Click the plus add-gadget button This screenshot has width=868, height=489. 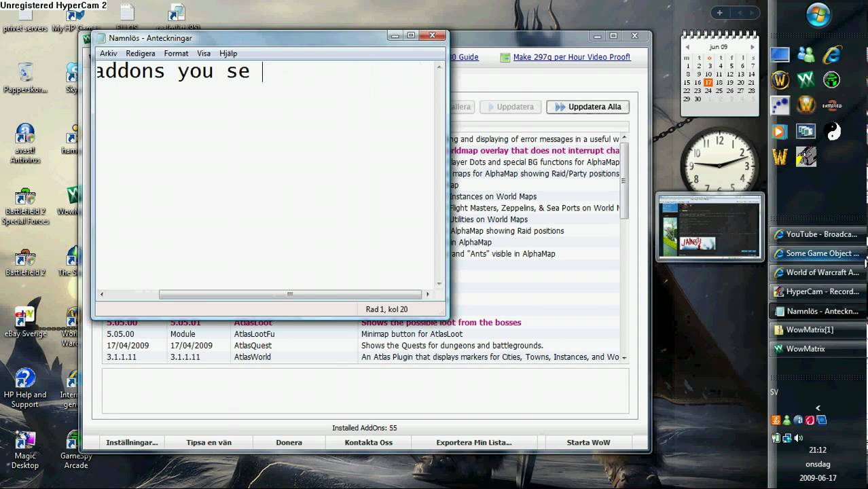720,13
